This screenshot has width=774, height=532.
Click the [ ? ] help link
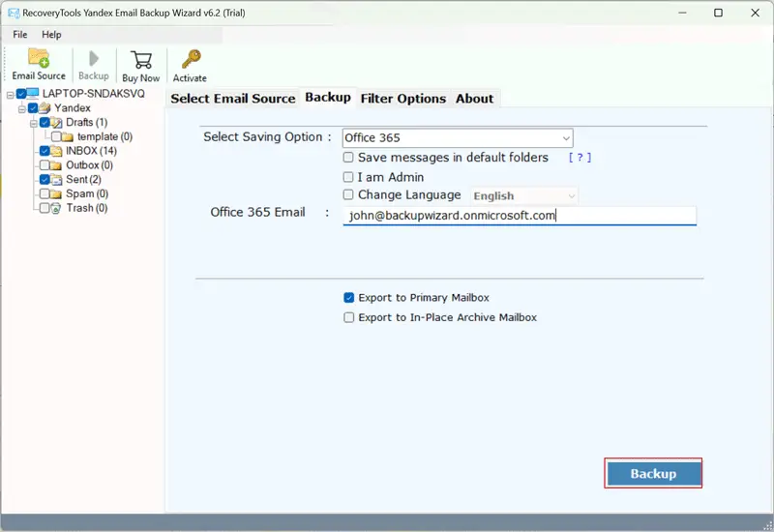[580, 158]
